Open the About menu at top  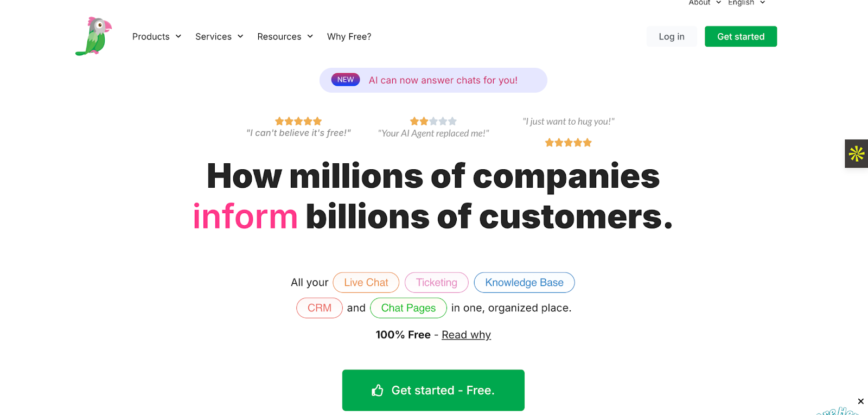[704, 3]
